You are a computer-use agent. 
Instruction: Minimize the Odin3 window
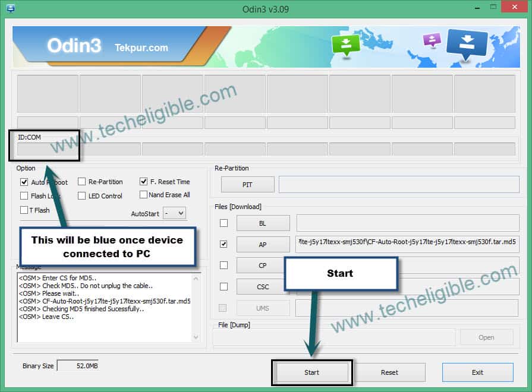pos(477,8)
